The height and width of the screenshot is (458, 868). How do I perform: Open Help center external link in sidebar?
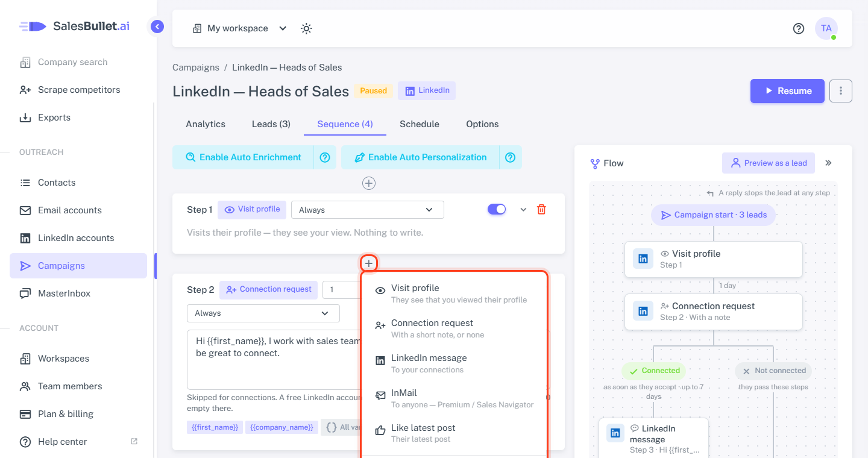[78, 442]
